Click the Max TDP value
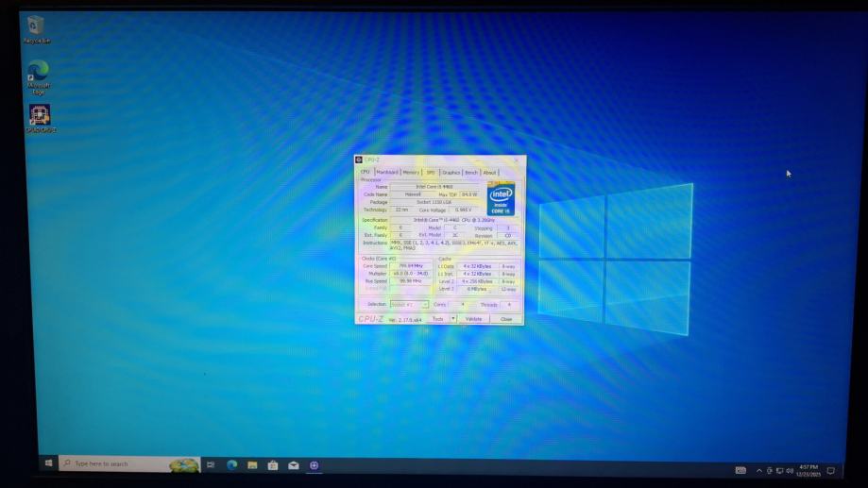 [x=469, y=194]
